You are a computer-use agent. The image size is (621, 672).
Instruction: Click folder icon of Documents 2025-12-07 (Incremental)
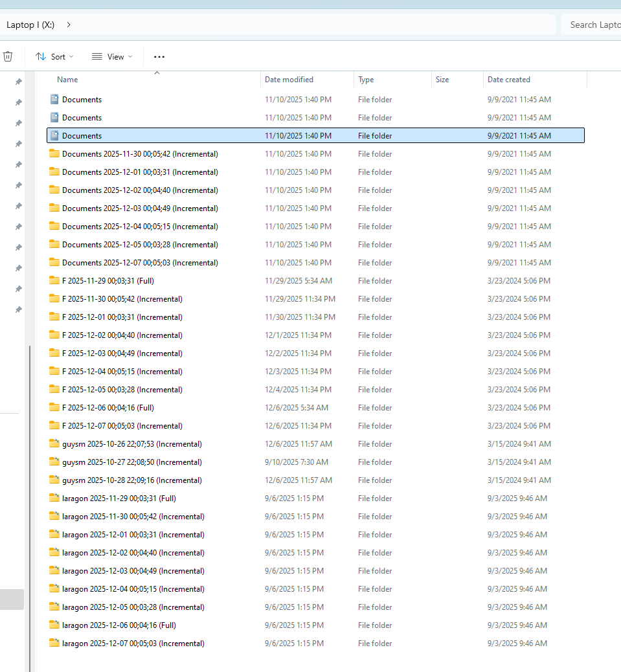(54, 263)
